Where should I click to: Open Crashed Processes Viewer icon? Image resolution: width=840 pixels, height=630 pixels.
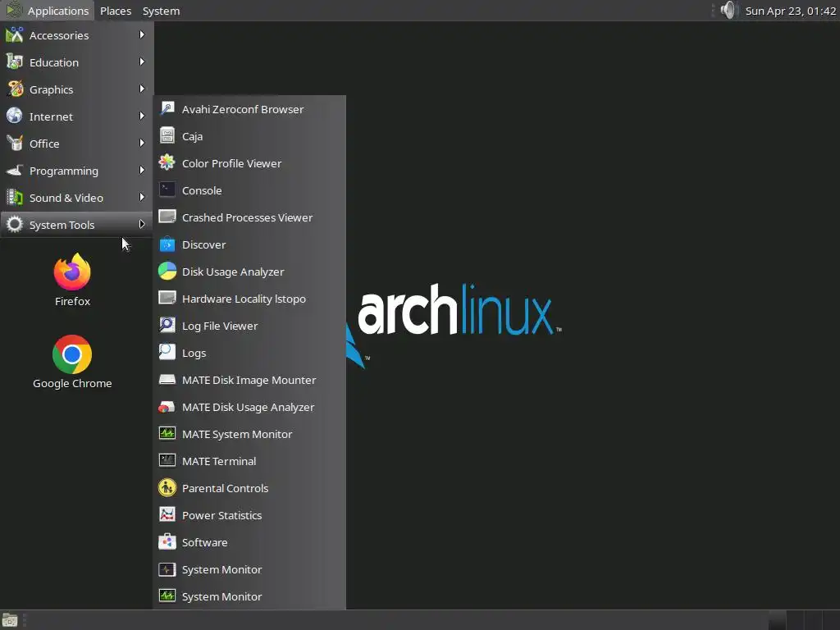[x=167, y=217]
